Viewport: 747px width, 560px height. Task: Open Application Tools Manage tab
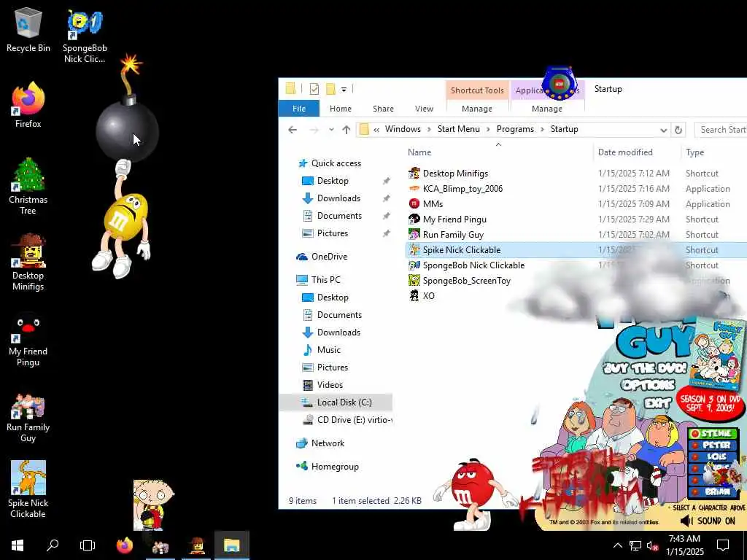(547, 109)
